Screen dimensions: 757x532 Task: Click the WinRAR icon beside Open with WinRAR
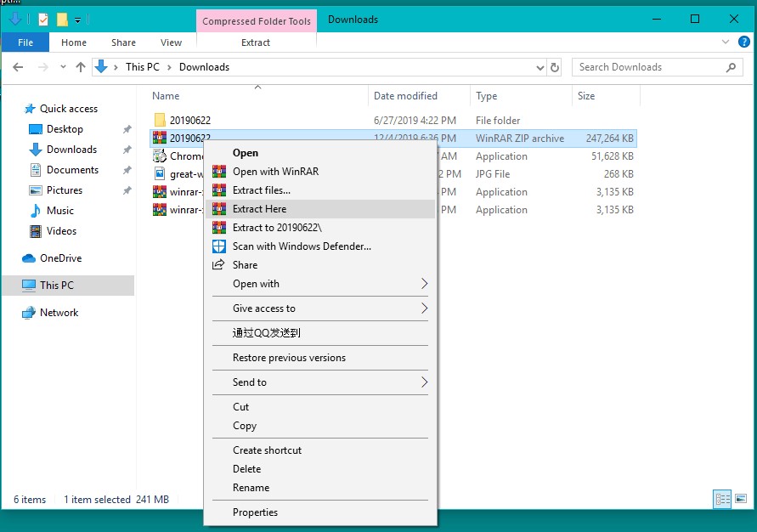point(219,172)
